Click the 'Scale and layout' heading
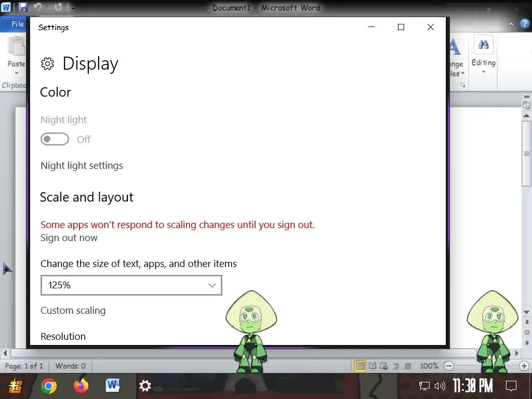 click(x=87, y=197)
